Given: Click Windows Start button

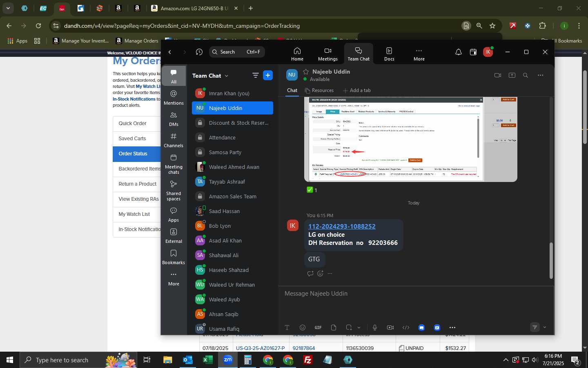Looking at the screenshot, I should tap(10, 360).
